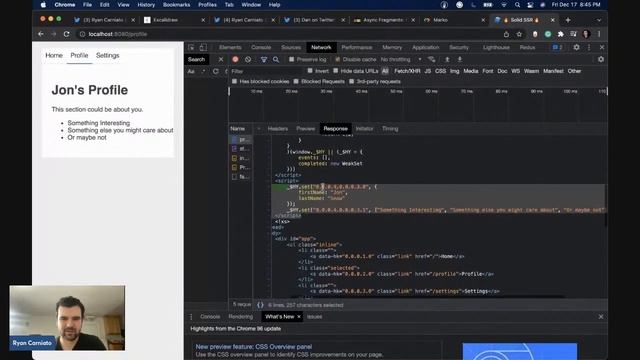Toggle the network filter funnel icon

[264, 60]
